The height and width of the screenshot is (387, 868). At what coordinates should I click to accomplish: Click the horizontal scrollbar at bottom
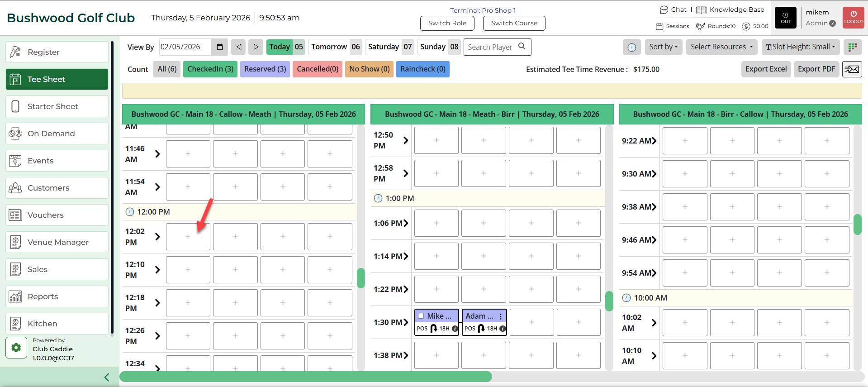(x=305, y=377)
